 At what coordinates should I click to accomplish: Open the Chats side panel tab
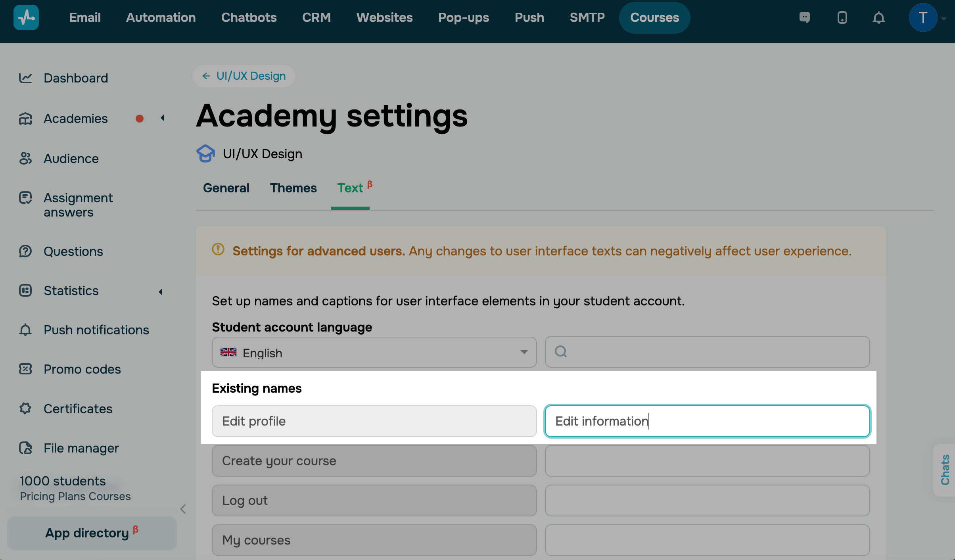click(x=945, y=470)
